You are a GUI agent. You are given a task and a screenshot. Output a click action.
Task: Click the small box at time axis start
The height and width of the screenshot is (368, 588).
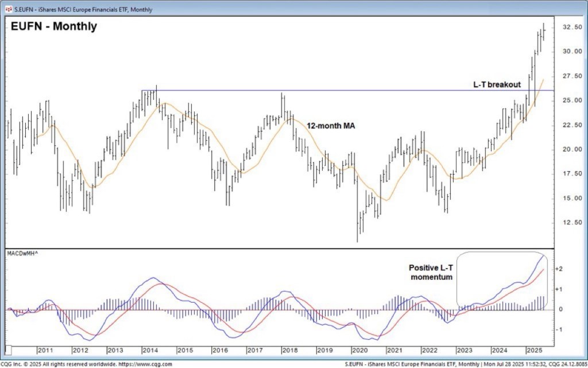pos(9,350)
